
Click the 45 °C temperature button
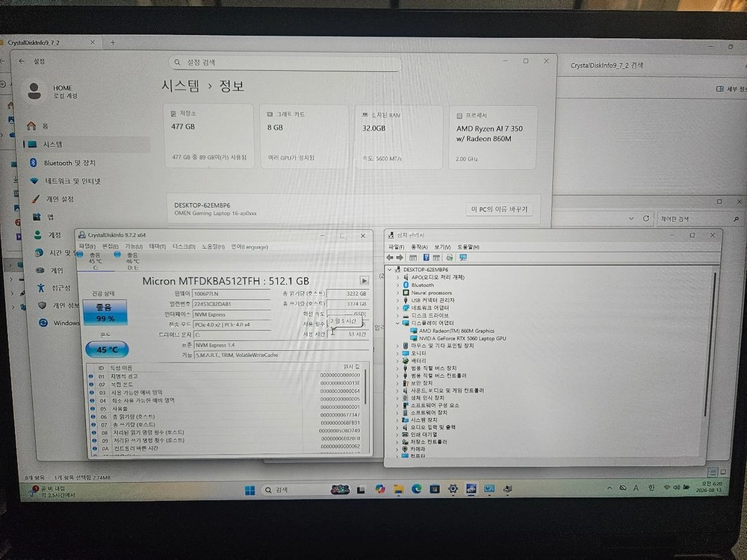[x=107, y=349]
